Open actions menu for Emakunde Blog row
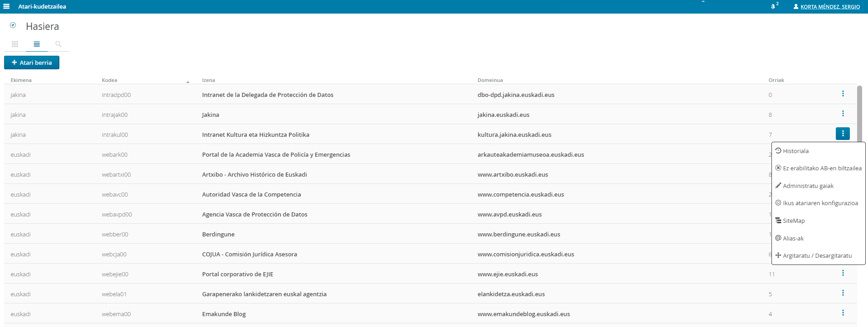 pos(843,313)
